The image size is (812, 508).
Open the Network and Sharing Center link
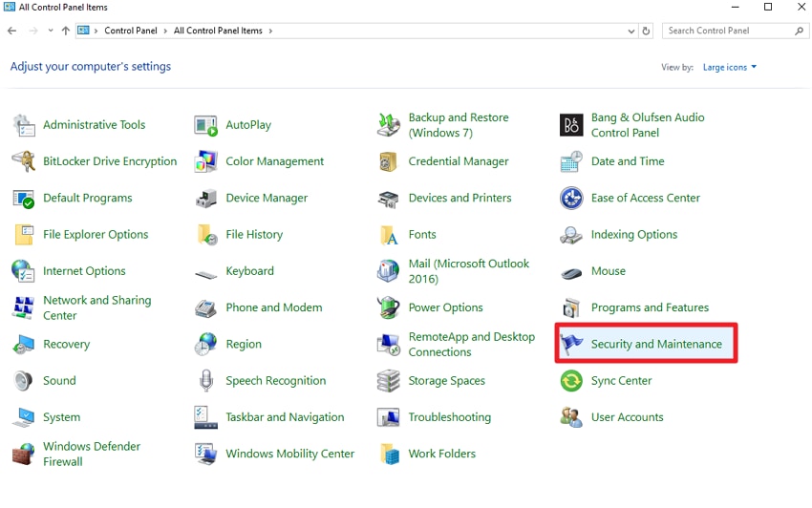tap(96, 307)
